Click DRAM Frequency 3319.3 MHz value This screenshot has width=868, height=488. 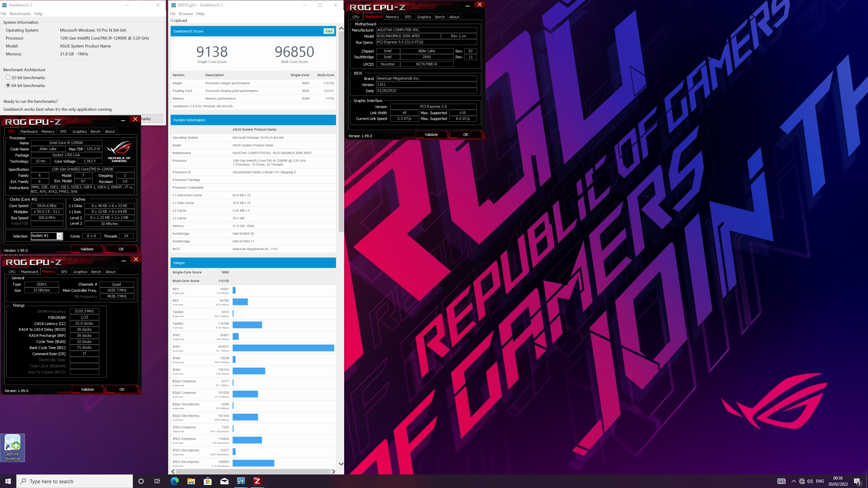(84, 311)
